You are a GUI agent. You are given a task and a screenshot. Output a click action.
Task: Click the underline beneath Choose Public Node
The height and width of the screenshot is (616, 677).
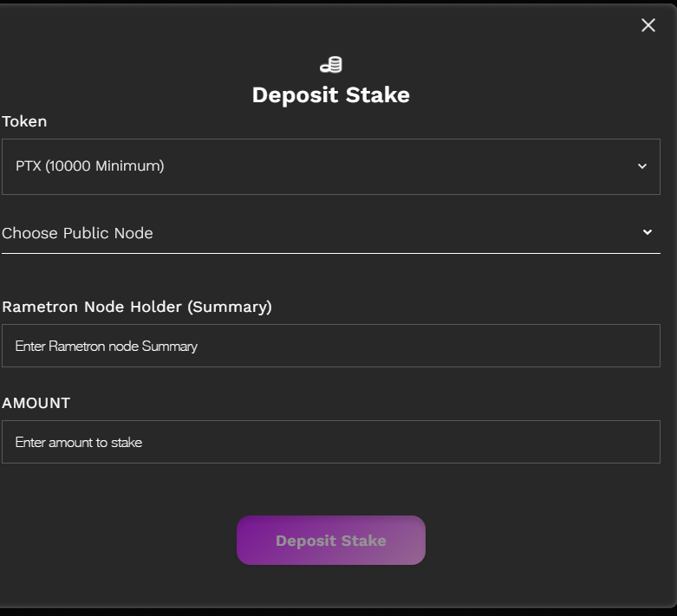tap(330, 253)
